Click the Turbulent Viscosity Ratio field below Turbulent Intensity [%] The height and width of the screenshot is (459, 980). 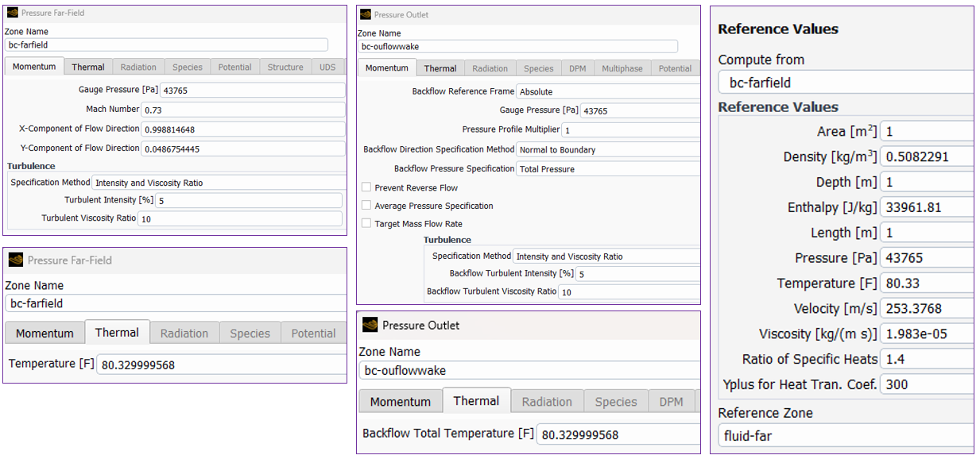pyautogui.click(x=240, y=218)
